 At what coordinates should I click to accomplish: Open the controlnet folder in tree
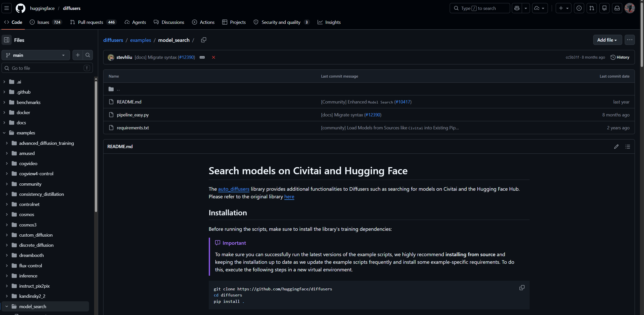click(29, 204)
